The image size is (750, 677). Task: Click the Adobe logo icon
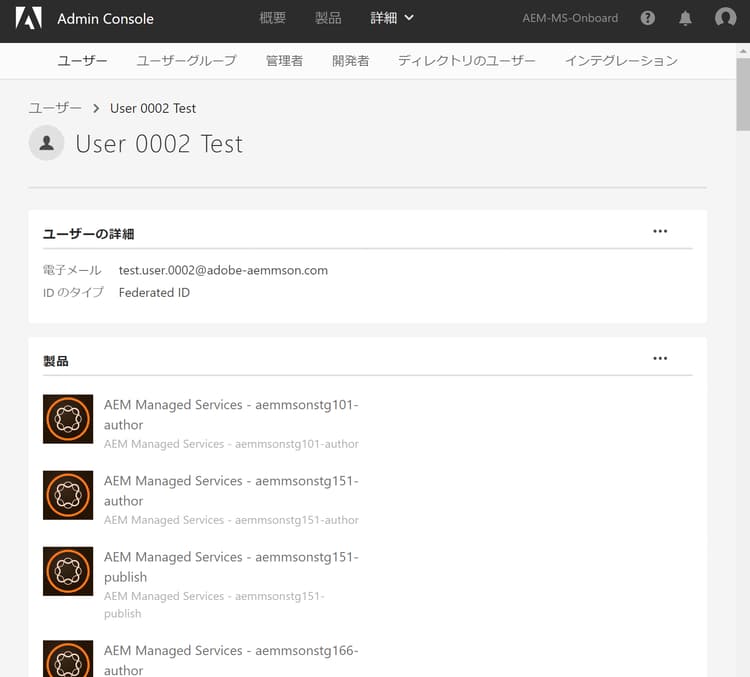click(x=29, y=18)
